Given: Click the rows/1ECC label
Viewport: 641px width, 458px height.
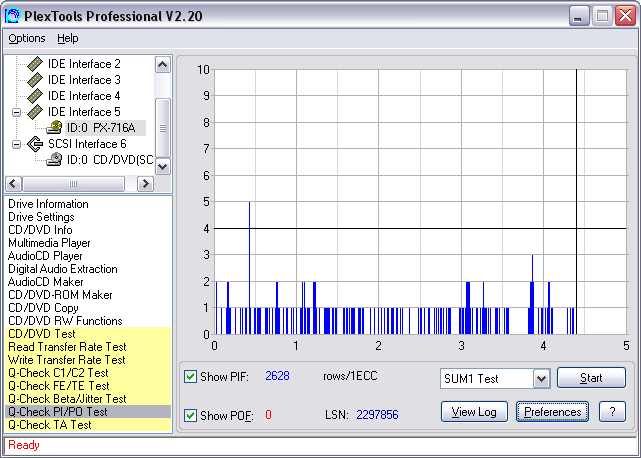Looking at the screenshot, I should pos(350,376).
